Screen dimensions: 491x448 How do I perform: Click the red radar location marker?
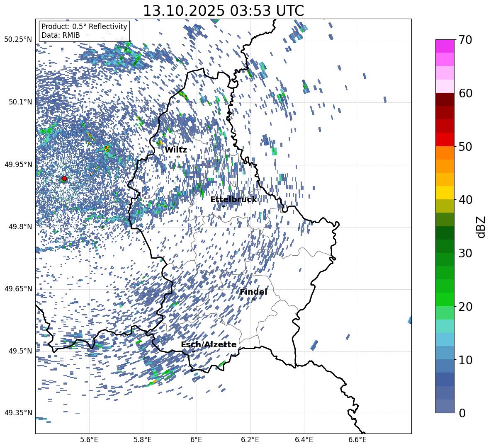64,179
